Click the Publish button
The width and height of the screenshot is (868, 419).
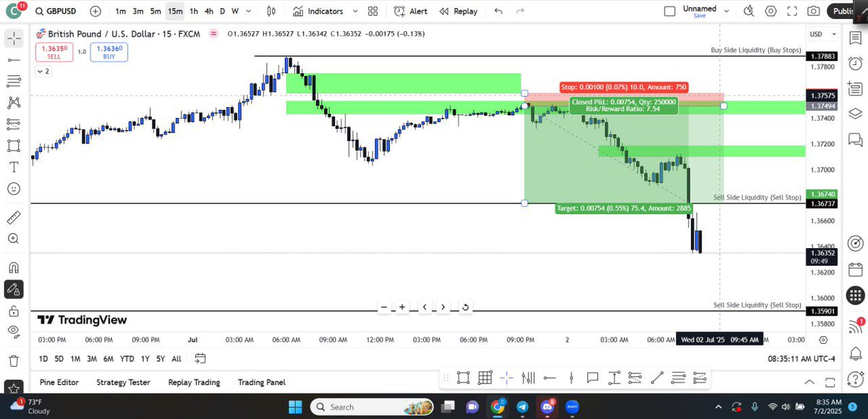tap(842, 12)
